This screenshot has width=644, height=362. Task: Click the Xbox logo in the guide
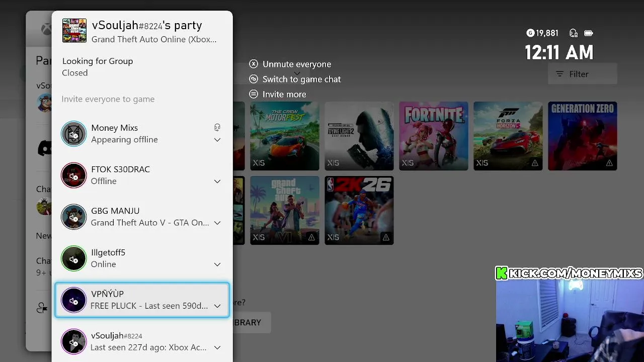pos(46,30)
